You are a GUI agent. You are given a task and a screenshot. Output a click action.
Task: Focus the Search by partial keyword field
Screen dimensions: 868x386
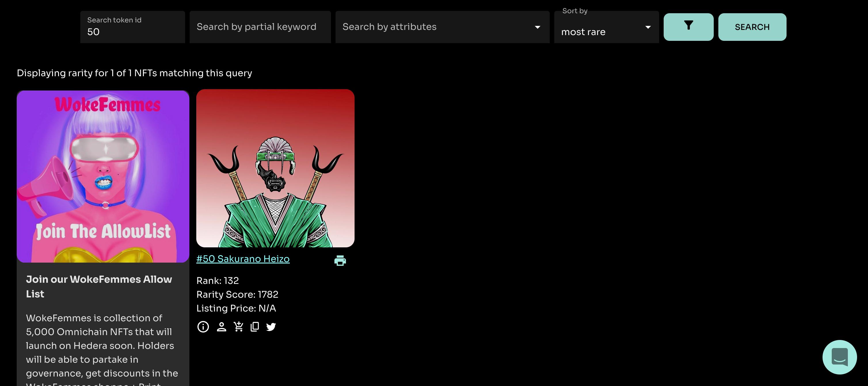tap(260, 27)
